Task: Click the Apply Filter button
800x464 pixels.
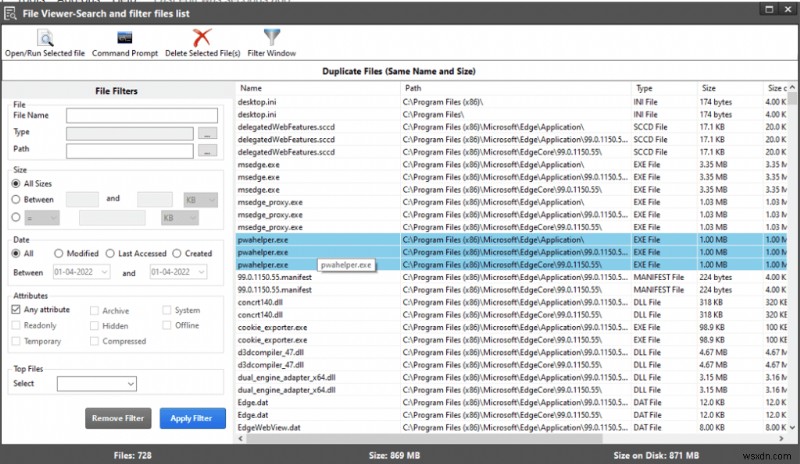Action: pos(192,418)
